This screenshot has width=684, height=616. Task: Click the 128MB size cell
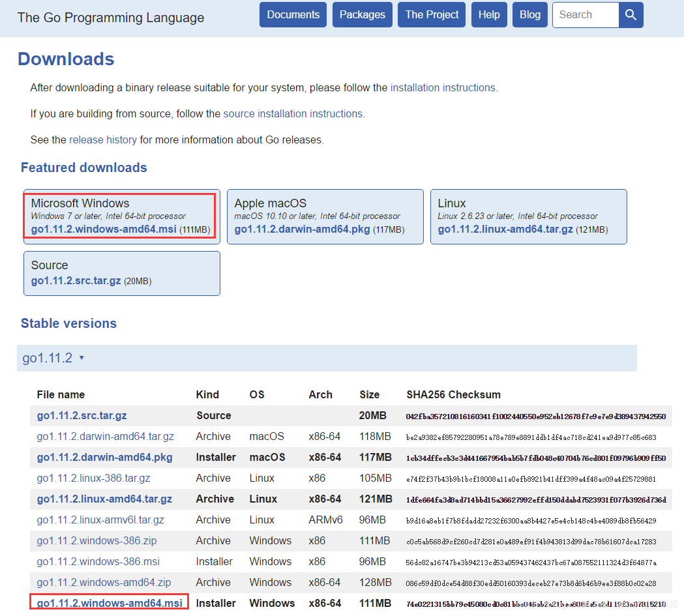click(375, 583)
